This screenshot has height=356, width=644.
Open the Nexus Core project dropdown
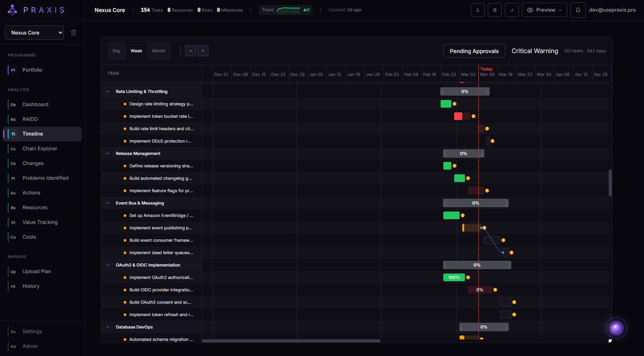34,33
